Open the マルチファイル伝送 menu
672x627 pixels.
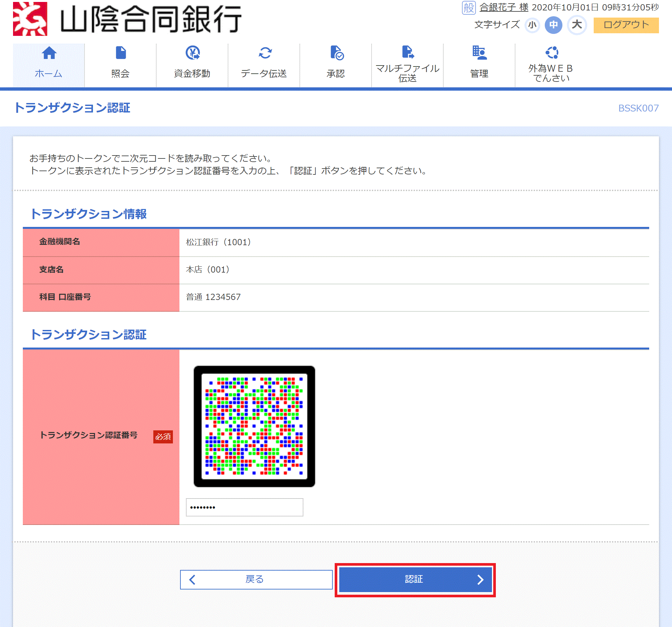407,65
